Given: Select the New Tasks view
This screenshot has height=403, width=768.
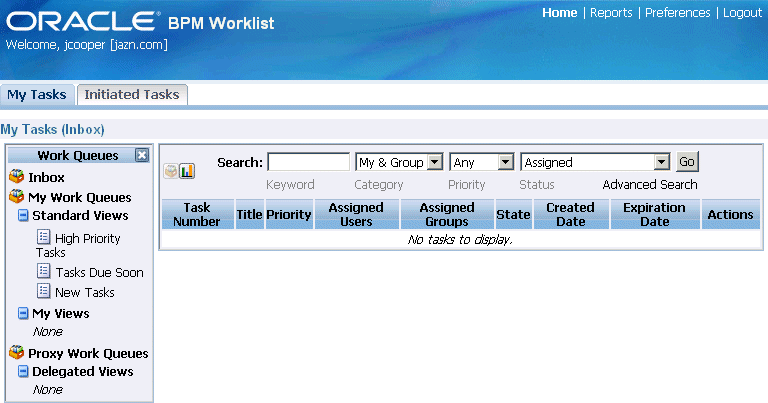Looking at the screenshot, I should coord(85,292).
